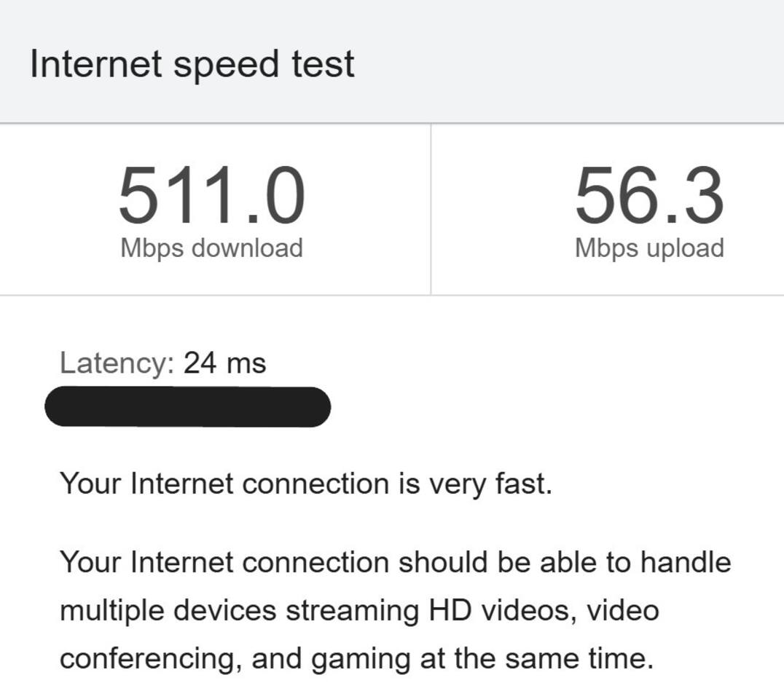Viewport: 784px width, 699px height.
Task: Click the sentence "Your Internet connection is very fast."
Action: click(x=305, y=483)
